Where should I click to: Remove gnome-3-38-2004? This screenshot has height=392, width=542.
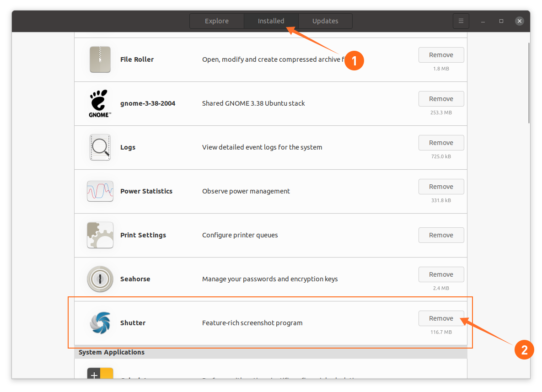click(441, 99)
